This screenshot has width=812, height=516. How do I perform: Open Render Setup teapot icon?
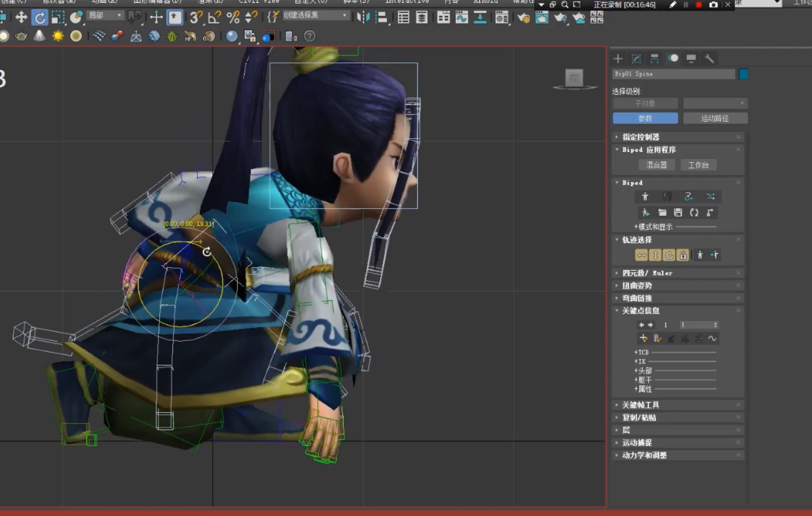[x=524, y=18]
